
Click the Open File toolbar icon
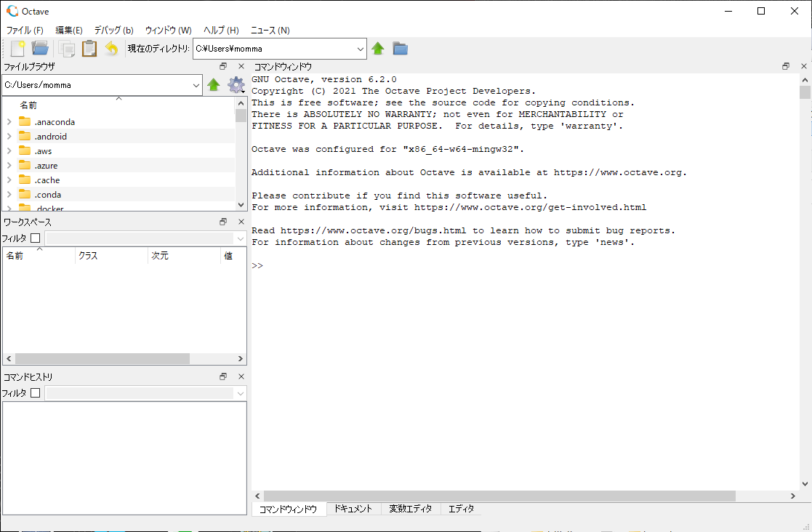[x=40, y=49]
